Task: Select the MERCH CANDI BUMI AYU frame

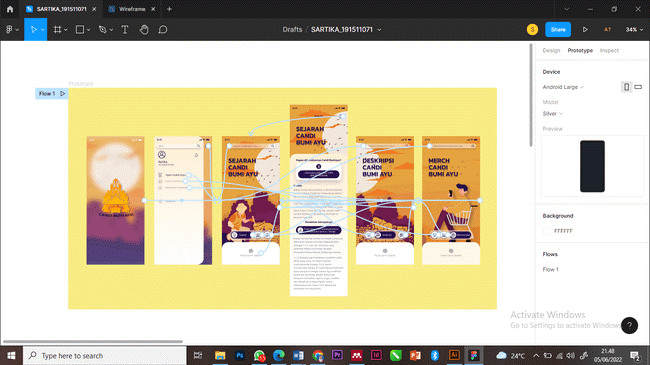Action: pyautogui.click(x=451, y=200)
